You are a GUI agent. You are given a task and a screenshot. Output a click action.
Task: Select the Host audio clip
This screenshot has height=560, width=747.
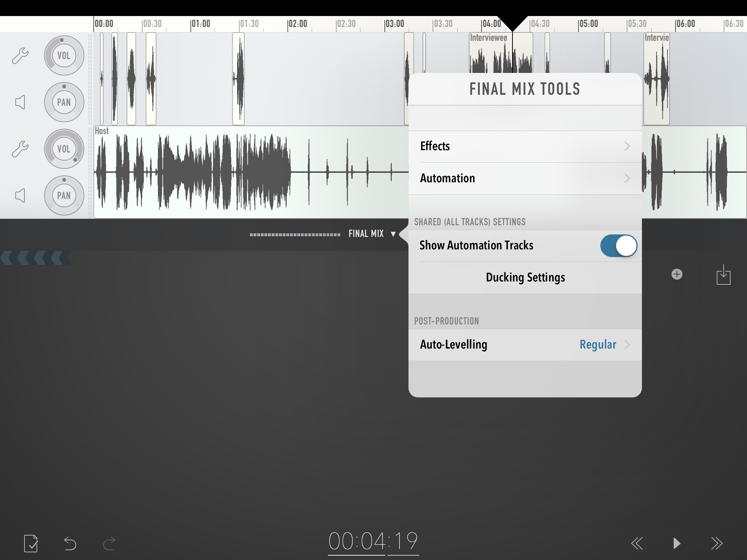[251, 172]
